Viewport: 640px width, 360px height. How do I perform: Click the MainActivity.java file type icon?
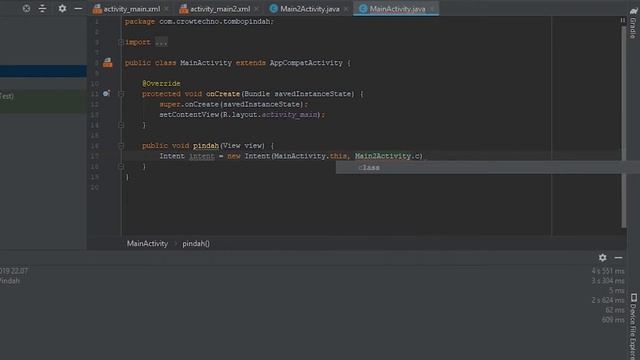click(363, 9)
